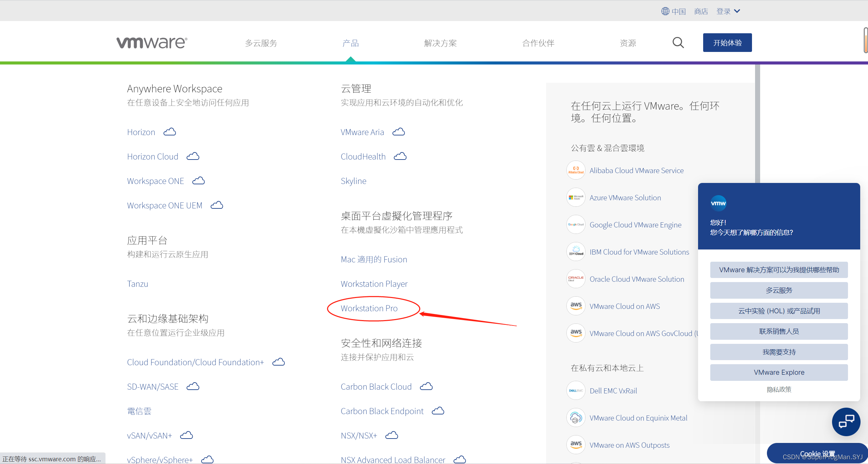Click the cloud icon beside Horizon Cloud
The image size is (868, 464).
(193, 156)
